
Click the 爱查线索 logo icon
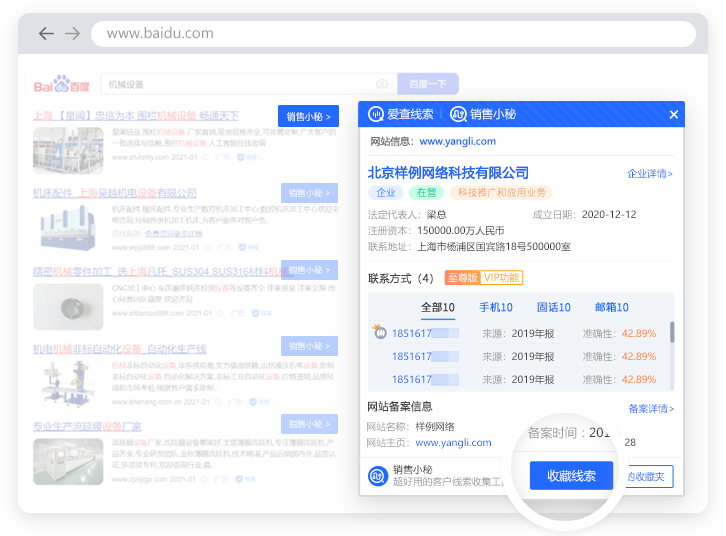376,114
